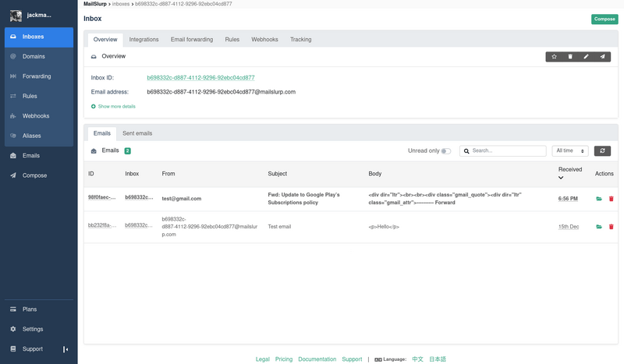Click the inbox email address text
Image resolution: width=624 pixels, height=364 pixels.
pos(222,92)
